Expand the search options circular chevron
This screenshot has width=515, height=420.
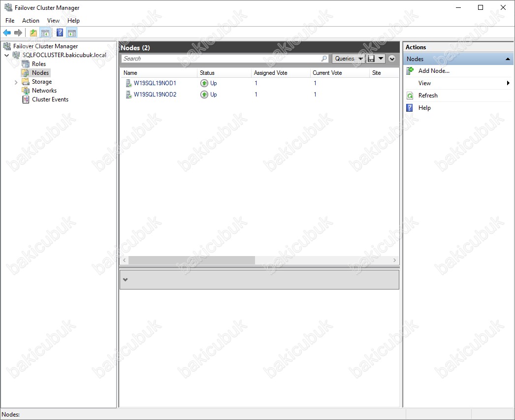pyautogui.click(x=392, y=59)
